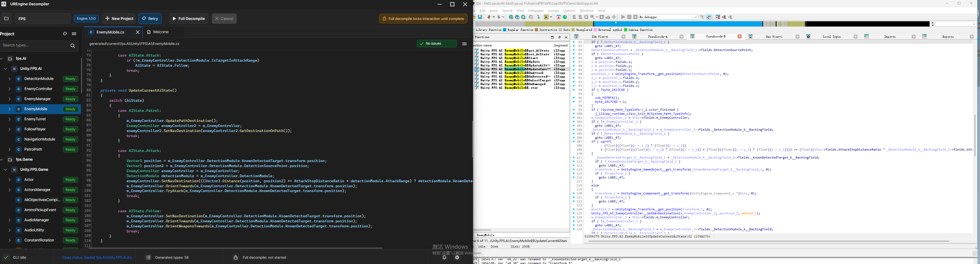Click IDA jump-back arrow toolbar icon
Screen dimensions: 980x264
[489, 17]
